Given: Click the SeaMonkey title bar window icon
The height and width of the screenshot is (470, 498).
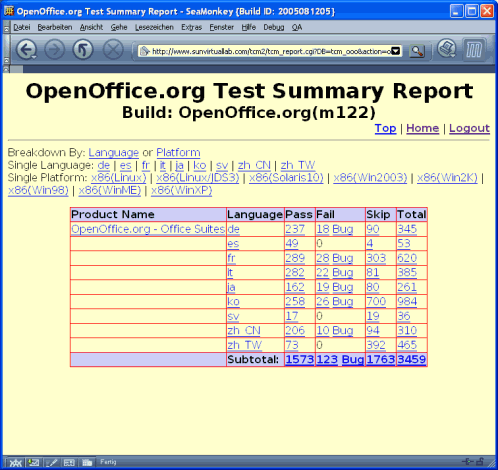Looking at the screenshot, I should [x=9, y=11].
